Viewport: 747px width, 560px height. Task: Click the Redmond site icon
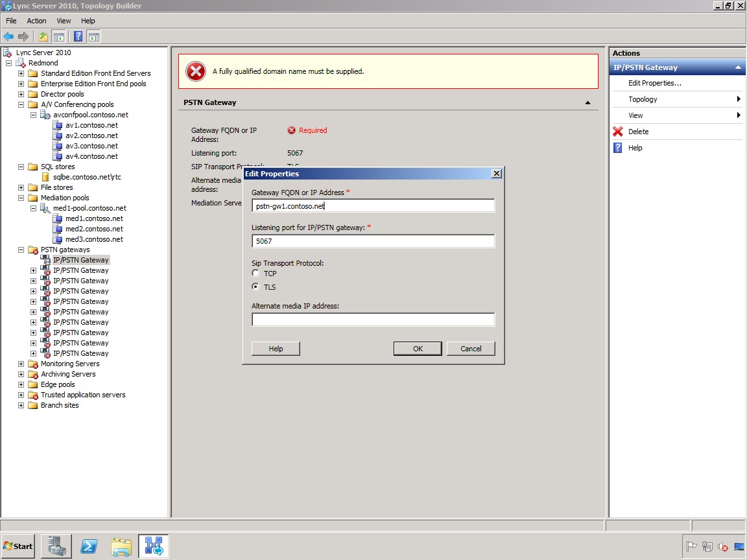(x=20, y=63)
